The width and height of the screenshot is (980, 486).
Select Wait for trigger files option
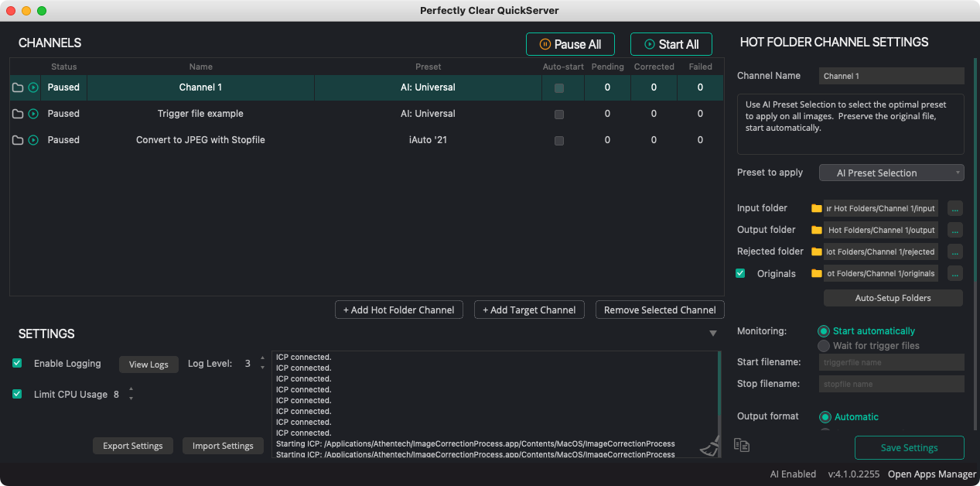(x=824, y=346)
